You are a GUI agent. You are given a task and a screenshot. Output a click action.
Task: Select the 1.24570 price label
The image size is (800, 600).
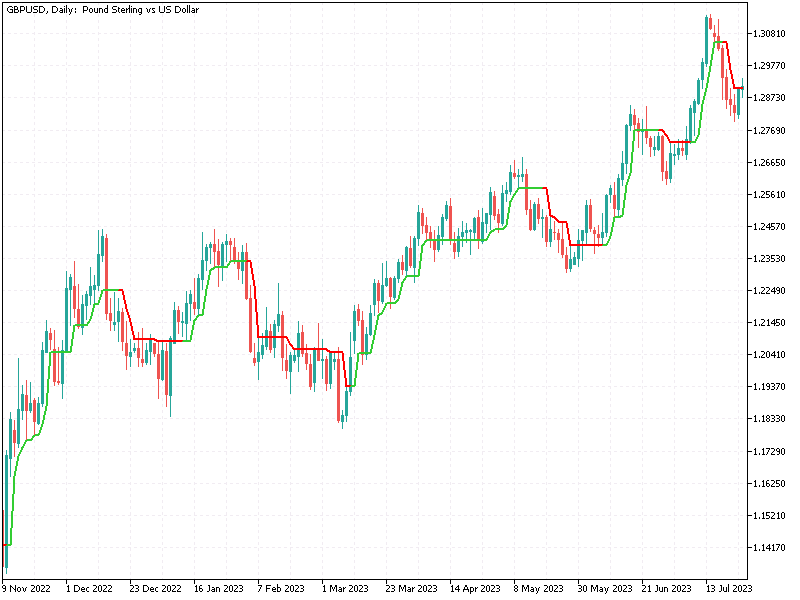pyautogui.click(x=769, y=227)
